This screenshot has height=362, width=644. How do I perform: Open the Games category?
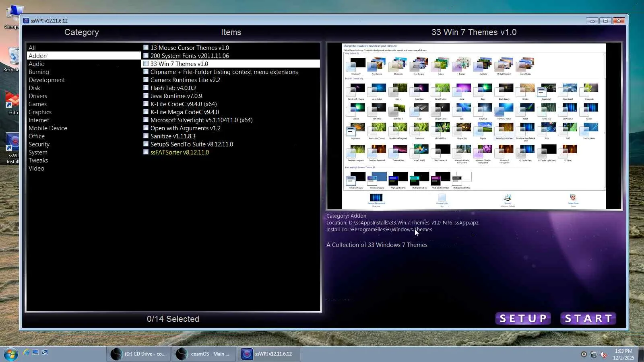tap(84, 104)
